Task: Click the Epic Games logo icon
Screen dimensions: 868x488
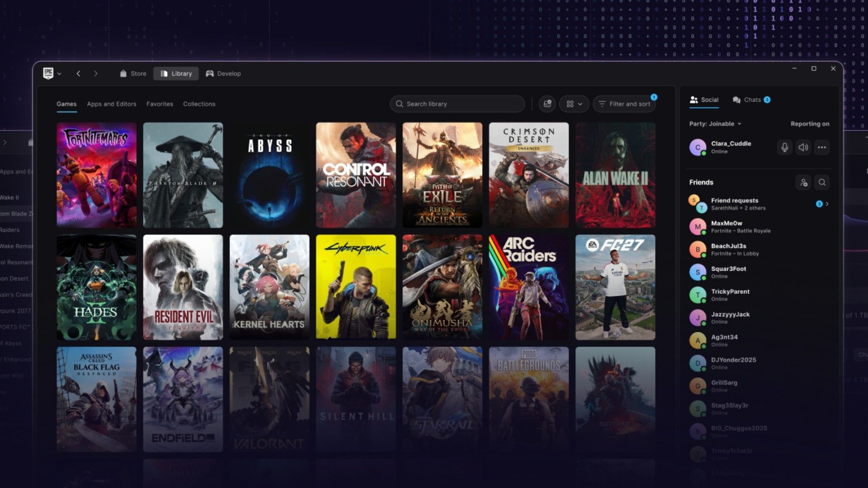Action: (48, 73)
